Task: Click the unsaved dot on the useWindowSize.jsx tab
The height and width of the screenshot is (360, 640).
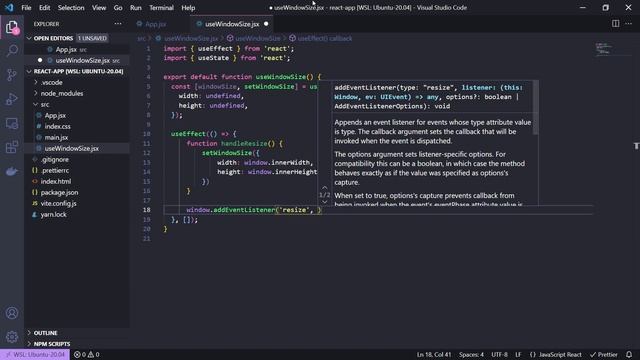Action: point(266,24)
